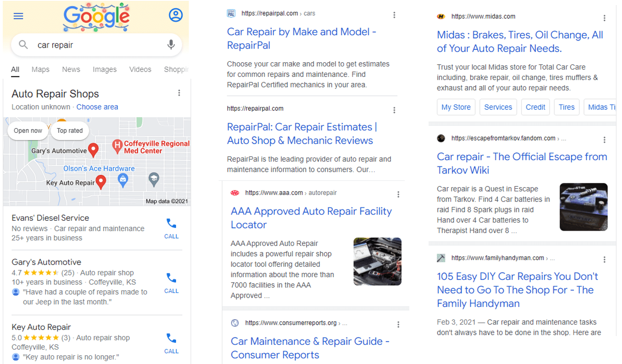Click the Midas Services button

point(498,107)
